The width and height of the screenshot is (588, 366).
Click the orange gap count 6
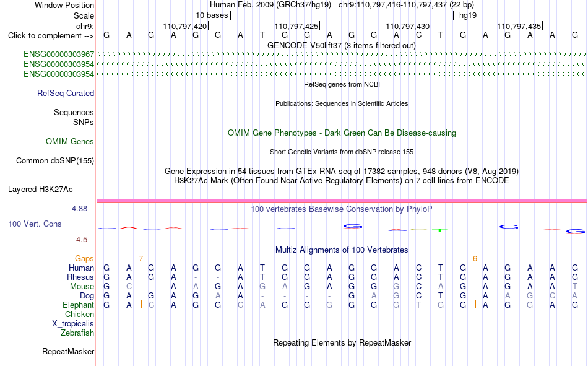coord(475,259)
